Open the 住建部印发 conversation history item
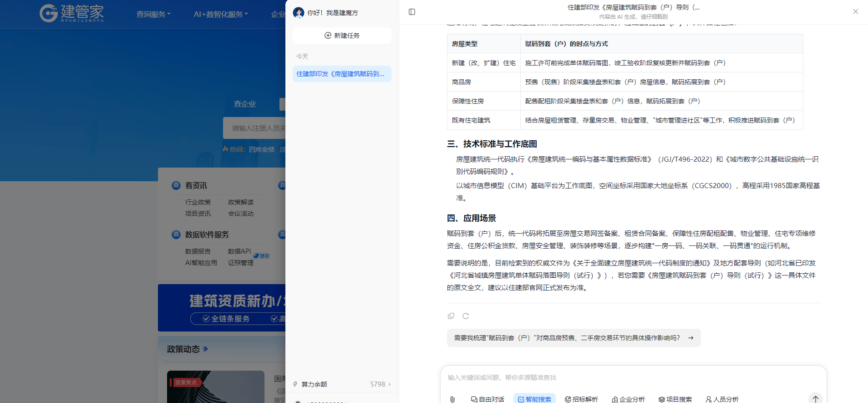This screenshot has height=403, width=868. coord(342,74)
